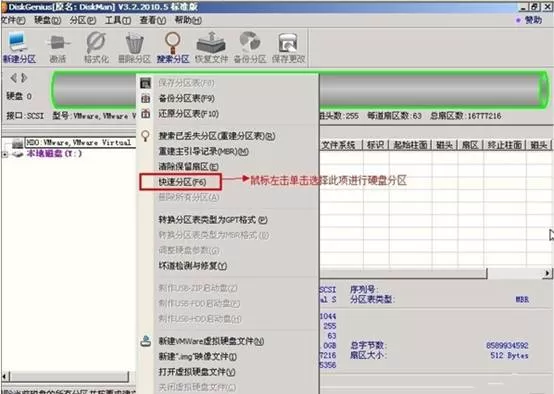This screenshot has width=554, height=394.
Task: Click the 新建VMWare虚拟硬盘 menu icon
Action: pos(146,341)
